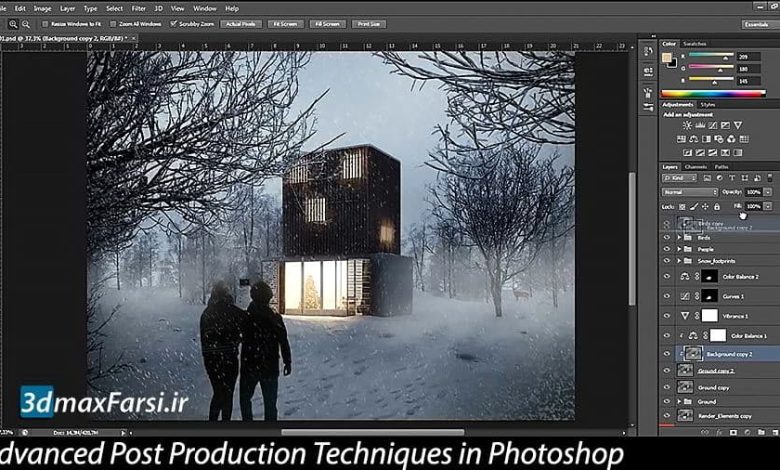The width and height of the screenshot is (780, 470).
Task: Click the Color Balance 2 layer mask thumbnail
Action: tap(709, 276)
